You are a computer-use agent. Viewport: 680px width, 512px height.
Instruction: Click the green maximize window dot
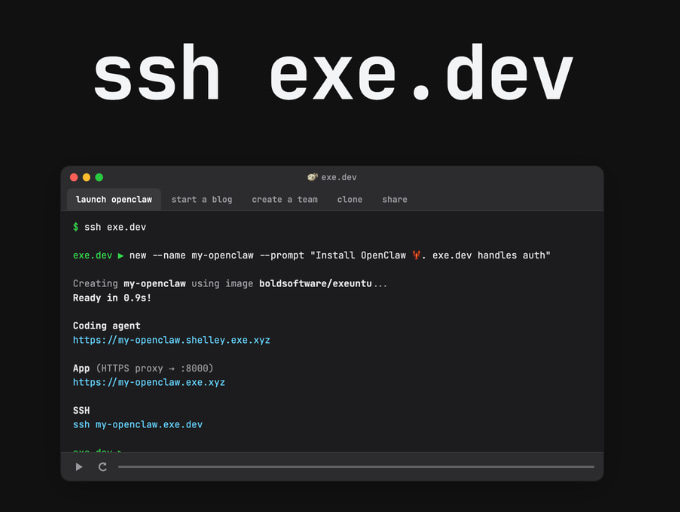pyautogui.click(x=99, y=177)
